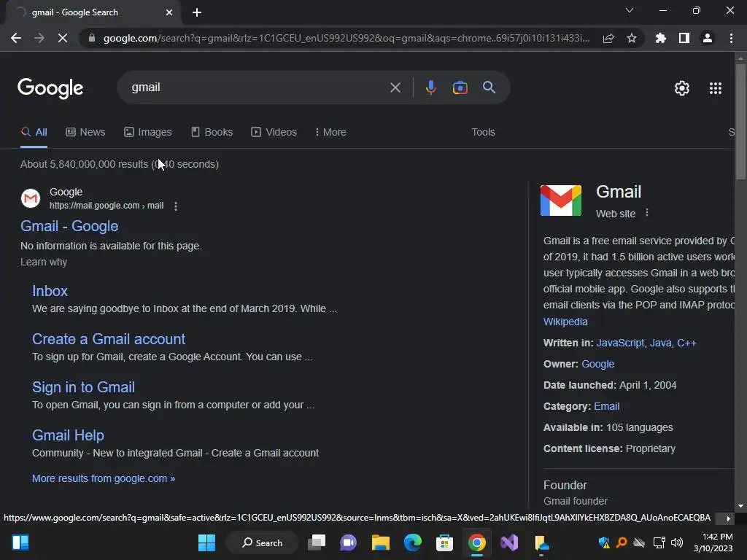This screenshot has height=560, width=747.
Task: Open the Gmail - Google result
Action: [x=69, y=226]
